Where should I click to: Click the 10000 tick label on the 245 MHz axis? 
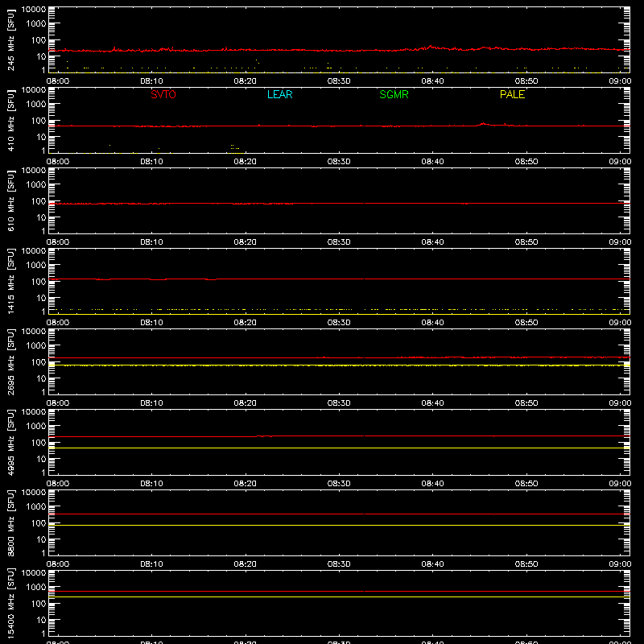click(34, 9)
